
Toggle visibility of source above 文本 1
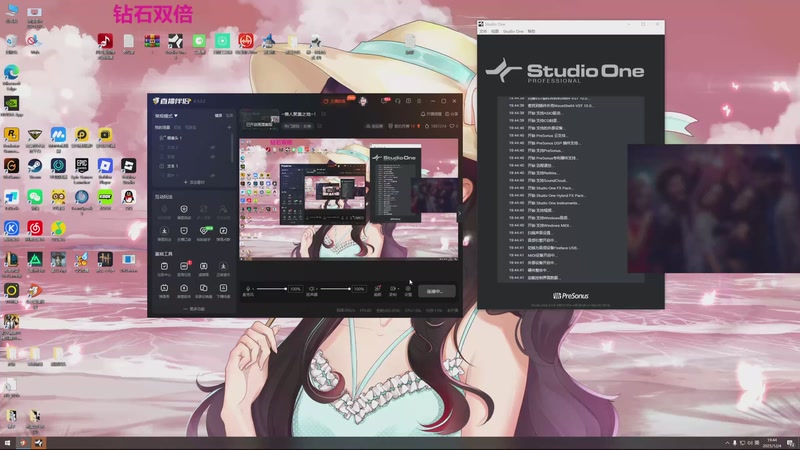pos(213,157)
